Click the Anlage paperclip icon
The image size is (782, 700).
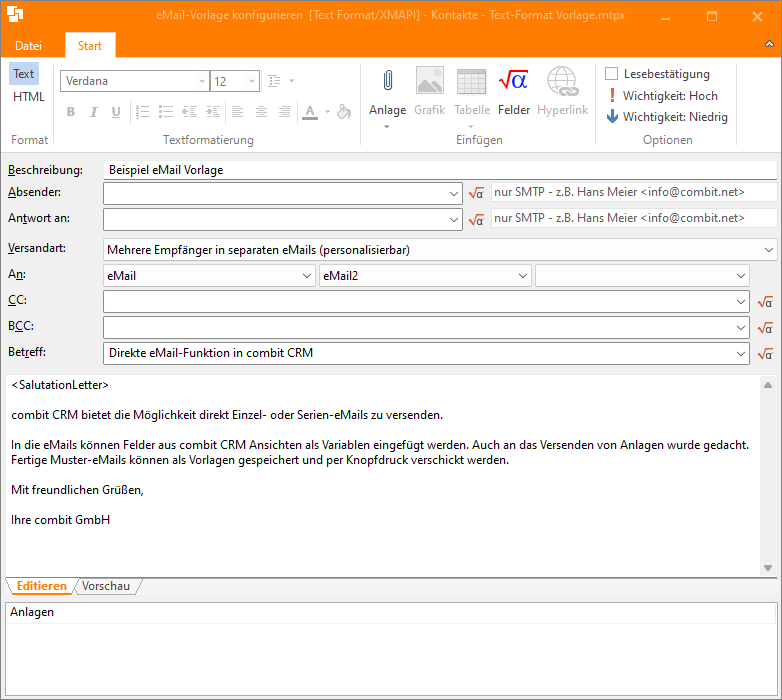387,82
